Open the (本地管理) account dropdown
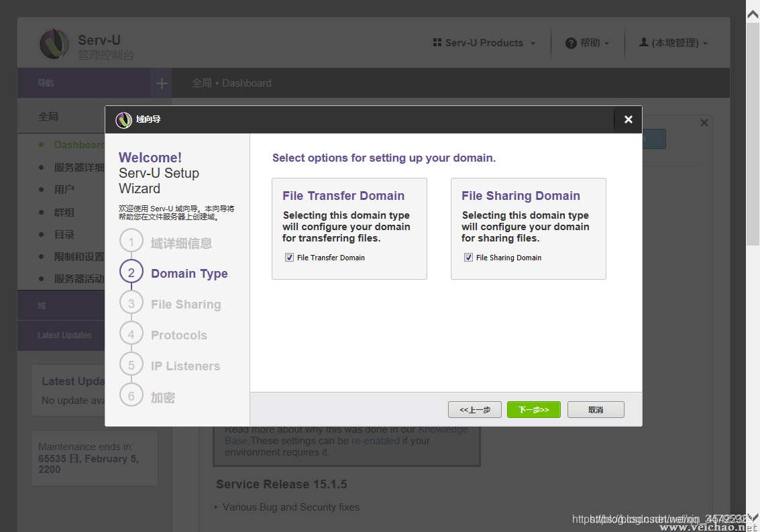This screenshot has width=760, height=532. pyautogui.click(x=673, y=43)
